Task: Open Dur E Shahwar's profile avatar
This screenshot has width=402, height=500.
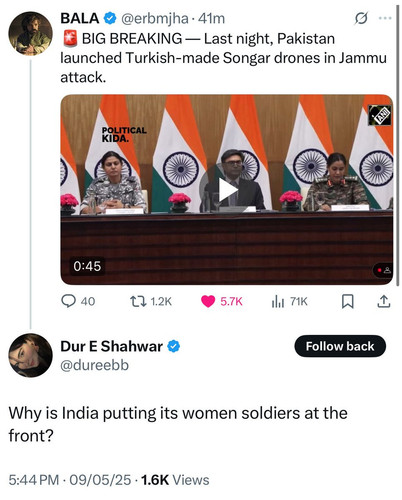Action: 30,355
